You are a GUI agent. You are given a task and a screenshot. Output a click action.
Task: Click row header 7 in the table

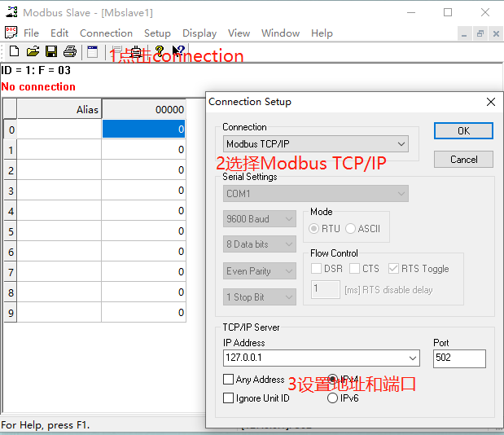coord(11,272)
